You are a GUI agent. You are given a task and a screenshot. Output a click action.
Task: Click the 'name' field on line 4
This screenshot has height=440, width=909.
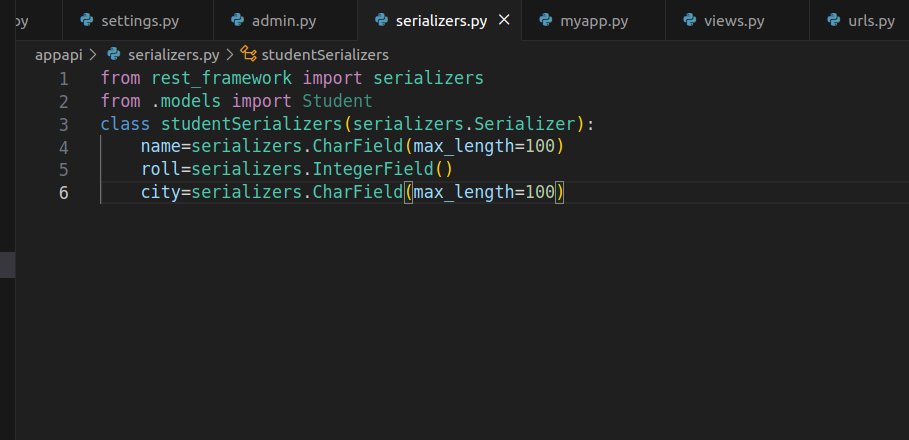coord(161,147)
